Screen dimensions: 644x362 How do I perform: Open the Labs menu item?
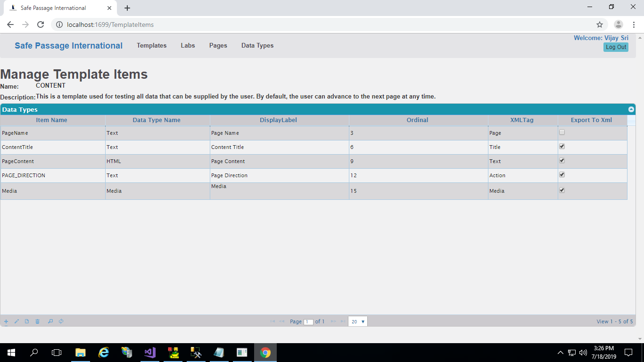click(x=188, y=46)
